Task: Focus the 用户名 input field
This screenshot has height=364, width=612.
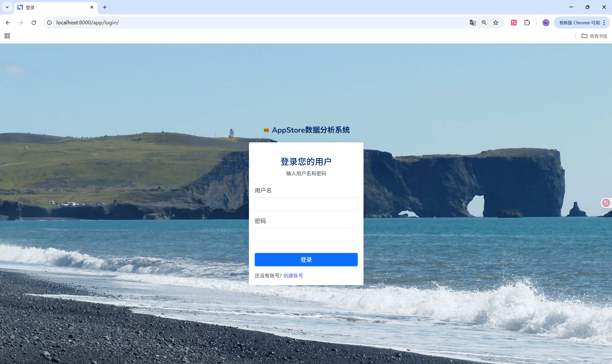Action: (x=306, y=204)
